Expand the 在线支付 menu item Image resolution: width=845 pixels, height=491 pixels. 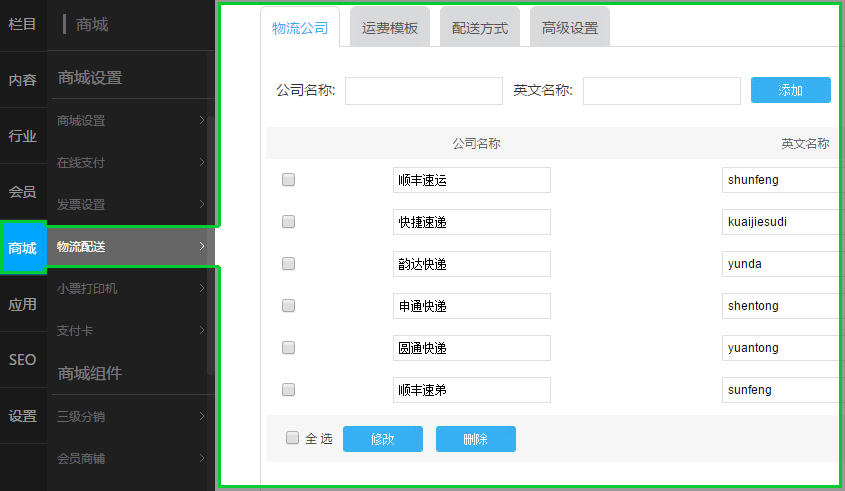pos(130,163)
